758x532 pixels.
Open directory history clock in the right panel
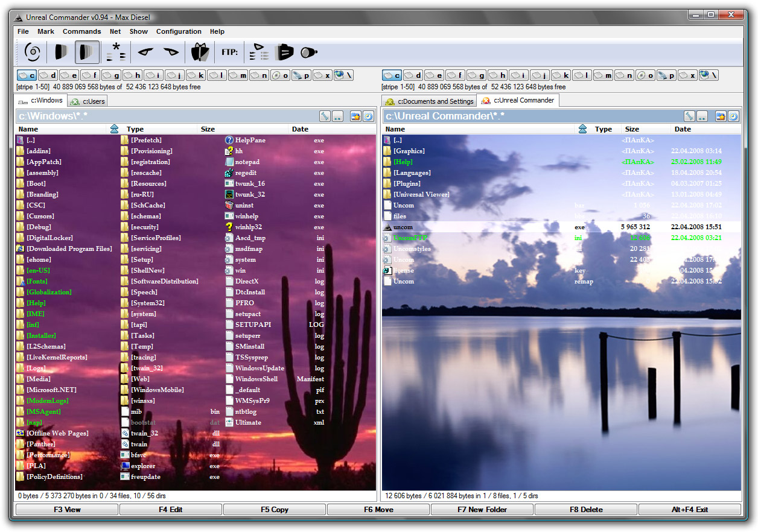[733, 116]
